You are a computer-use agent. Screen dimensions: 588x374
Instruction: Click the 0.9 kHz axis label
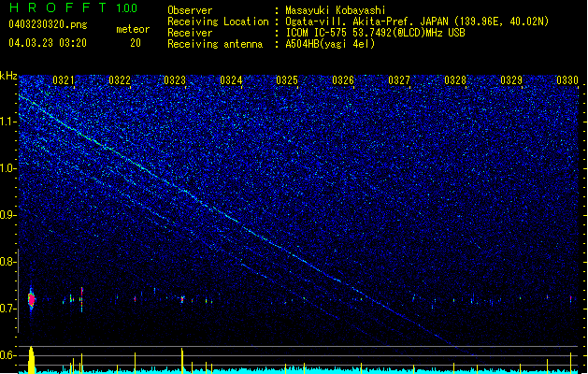(x=8, y=215)
